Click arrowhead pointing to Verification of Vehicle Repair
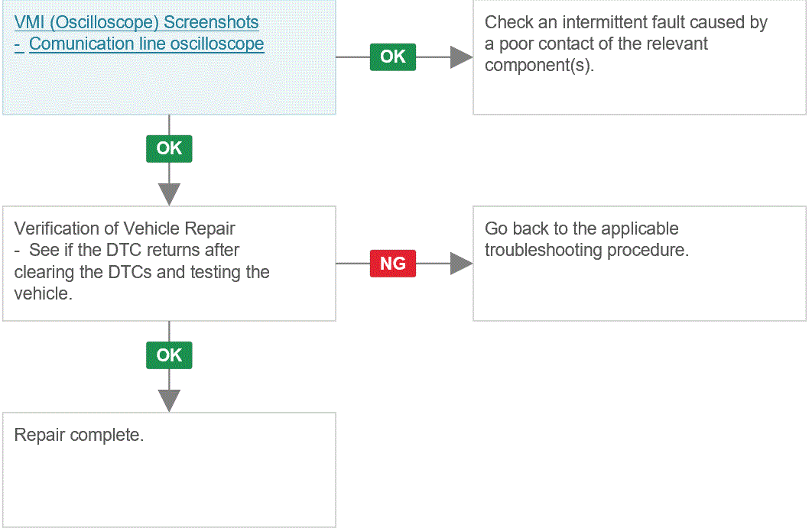Viewport: 812px width, 528px height. [x=169, y=194]
